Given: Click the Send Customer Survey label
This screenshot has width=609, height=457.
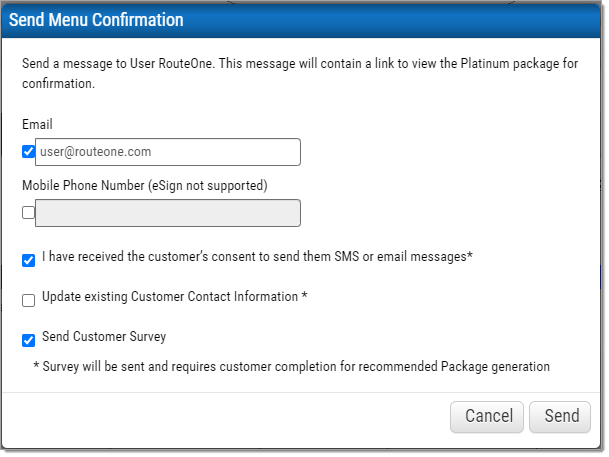Looking at the screenshot, I should click(x=104, y=337).
